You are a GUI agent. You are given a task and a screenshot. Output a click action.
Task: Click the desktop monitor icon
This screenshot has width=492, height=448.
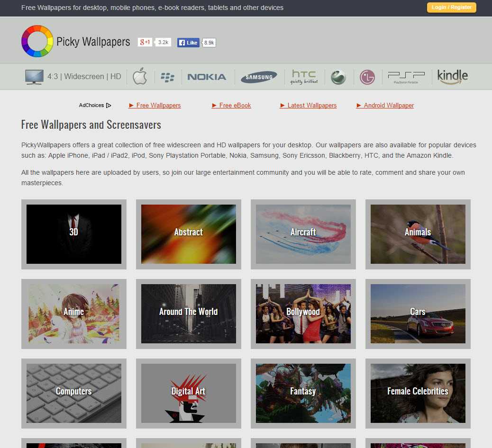coord(34,77)
